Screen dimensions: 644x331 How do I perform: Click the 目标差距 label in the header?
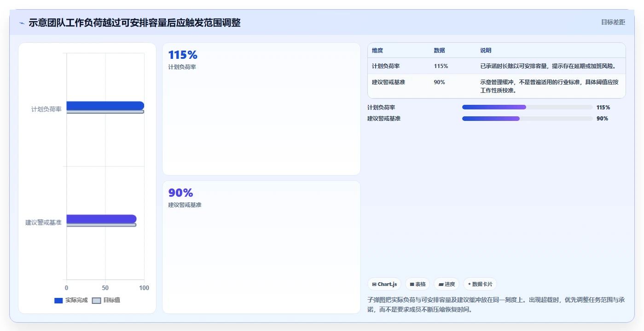(613, 22)
